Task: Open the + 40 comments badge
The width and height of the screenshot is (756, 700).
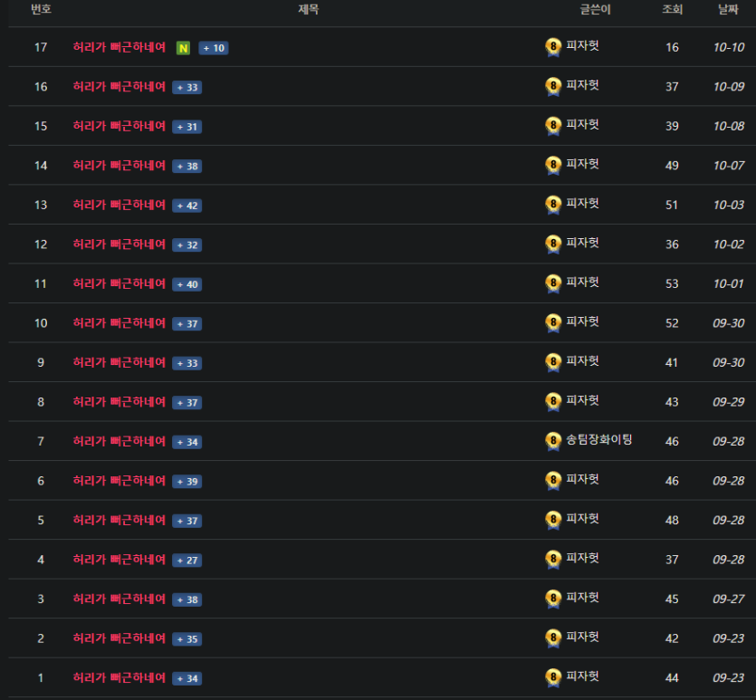Action: (187, 284)
